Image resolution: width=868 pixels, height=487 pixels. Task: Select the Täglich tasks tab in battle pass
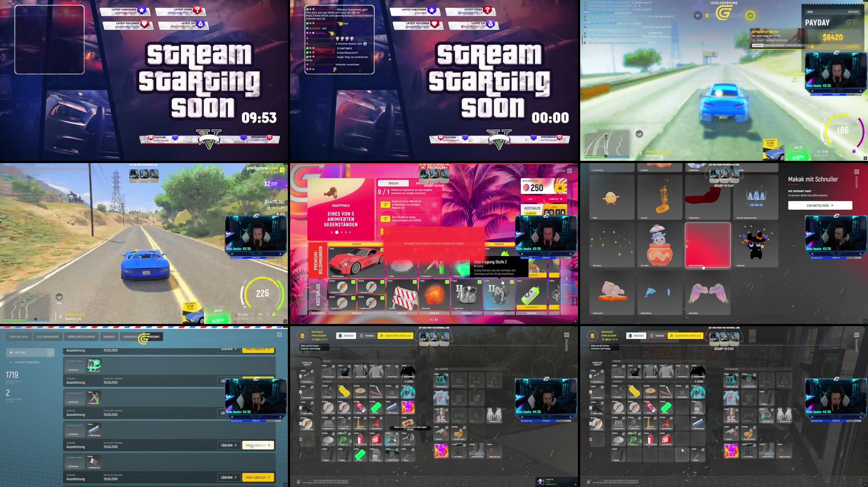point(393,183)
